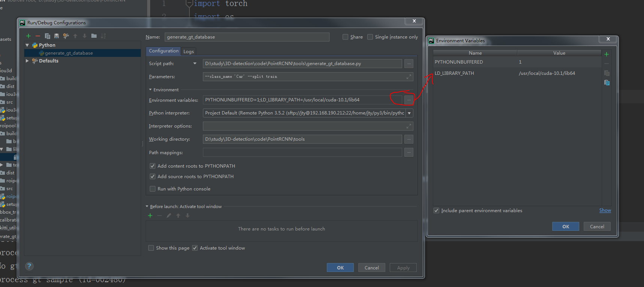
Task: Add environment variable with green plus
Action: pos(607,54)
